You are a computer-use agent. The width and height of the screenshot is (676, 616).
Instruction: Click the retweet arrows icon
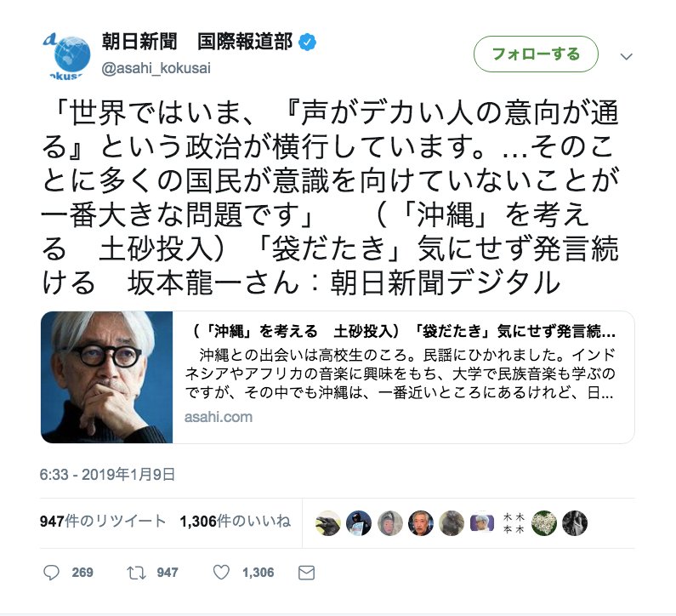(136, 573)
